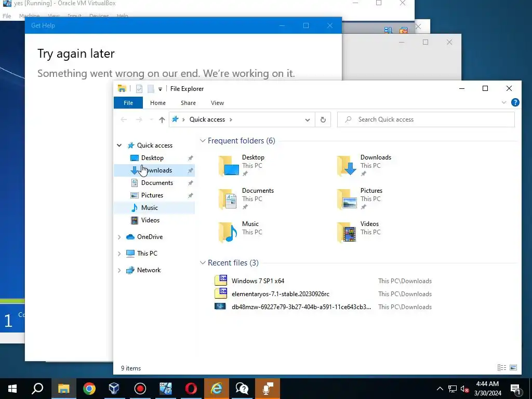The width and height of the screenshot is (532, 399).
Task: Select Desktop in the navigation pane
Action: (x=152, y=158)
